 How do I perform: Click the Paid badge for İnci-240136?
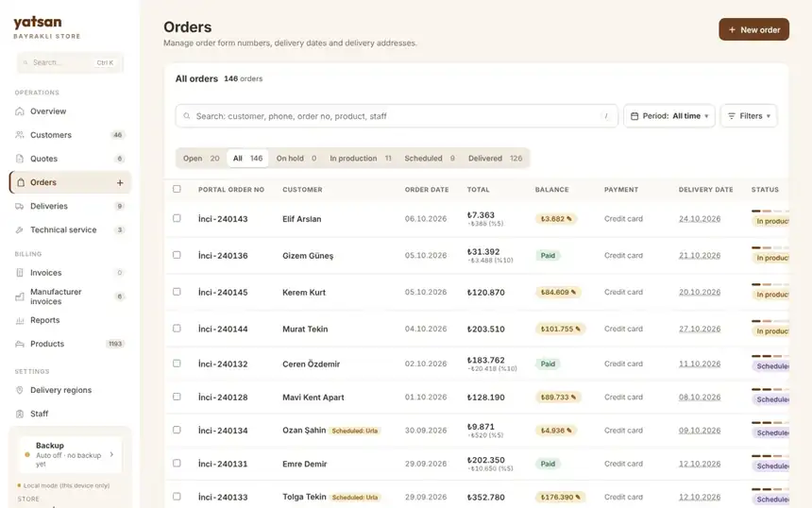tap(548, 256)
